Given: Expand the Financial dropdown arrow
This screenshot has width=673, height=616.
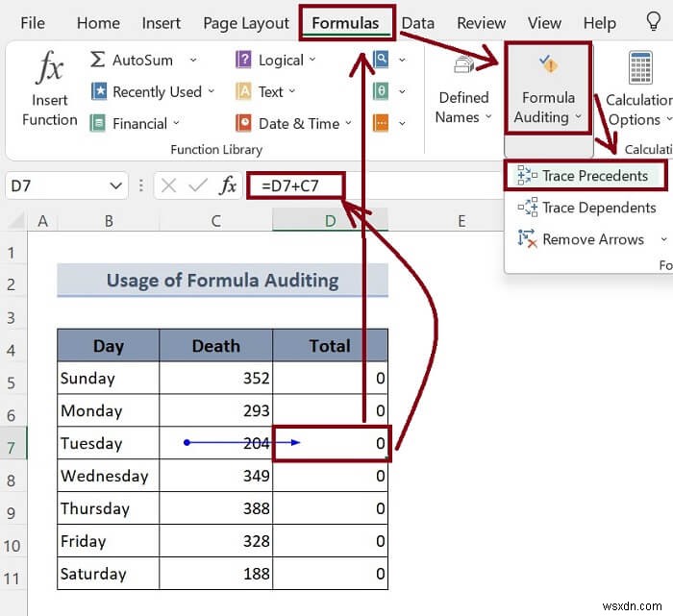Looking at the screenshot, I should (x=176, y=123).
